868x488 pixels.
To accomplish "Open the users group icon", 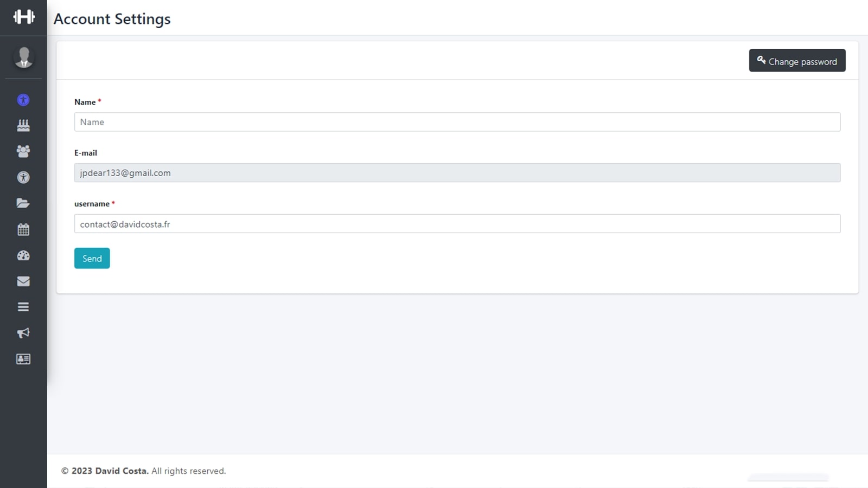I will [23, 151].
